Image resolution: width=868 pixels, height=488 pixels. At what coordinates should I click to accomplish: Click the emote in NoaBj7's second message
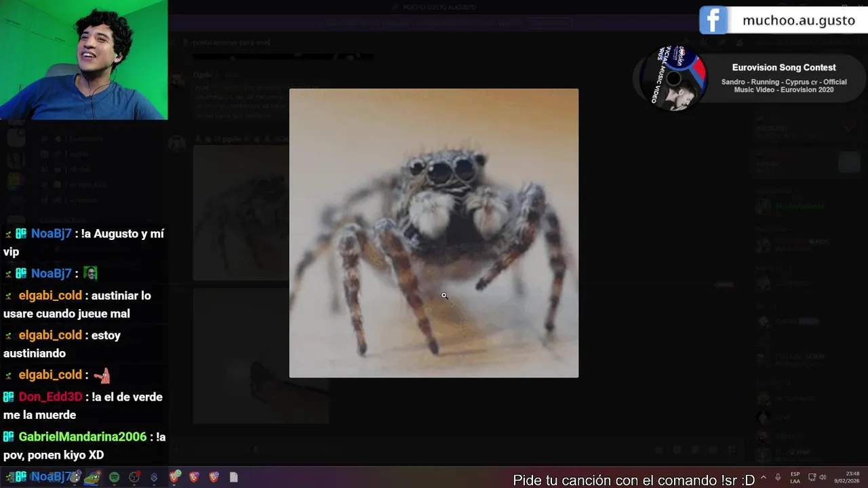pyautogui.click(x=91, y=273)
